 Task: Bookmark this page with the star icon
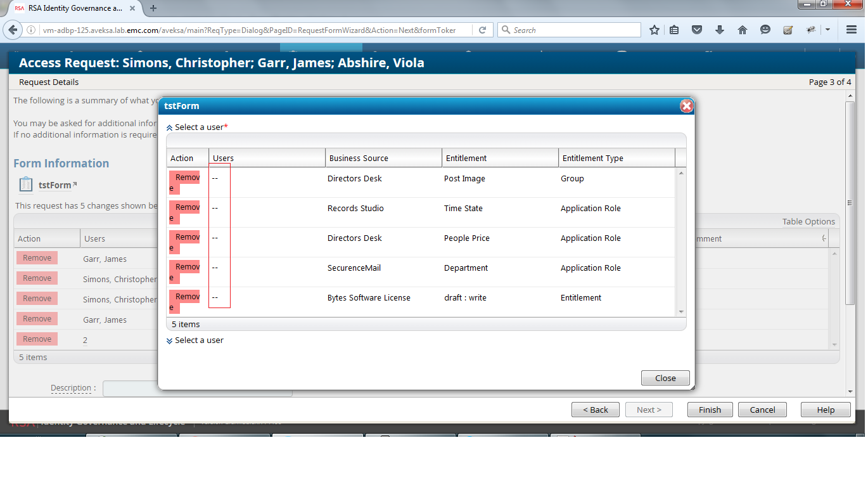coord(654,30)
